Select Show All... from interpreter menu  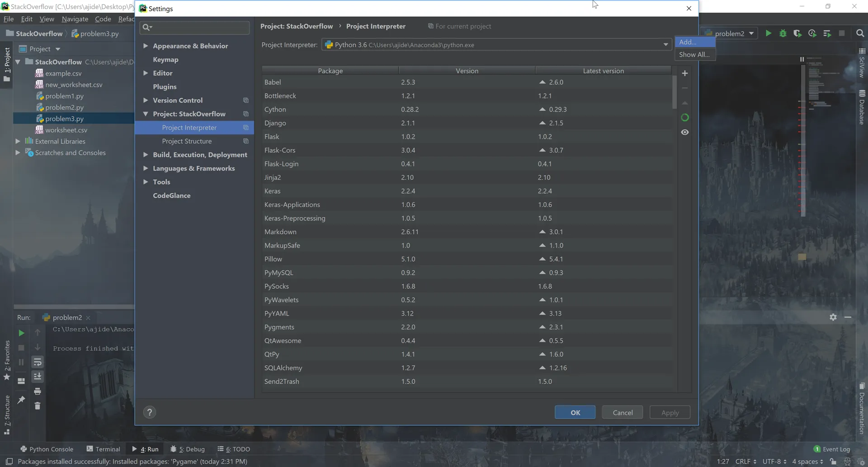click(x=695, y=54)
